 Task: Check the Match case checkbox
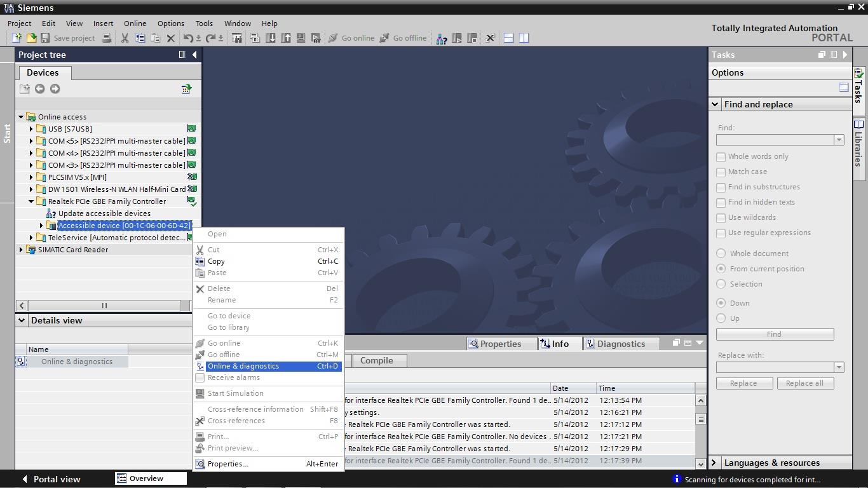(x=721, y=172)
